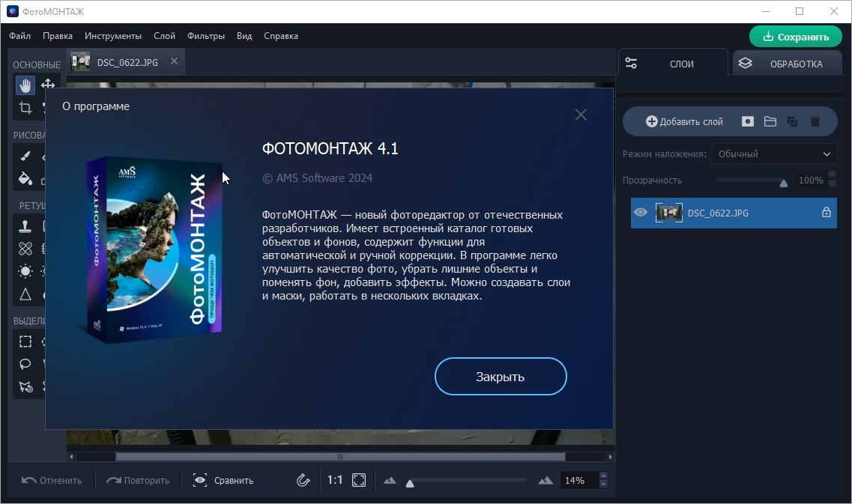
Task: Toggle visibility of the DSC_0622.JPG layer
Action: click(641, 213)
